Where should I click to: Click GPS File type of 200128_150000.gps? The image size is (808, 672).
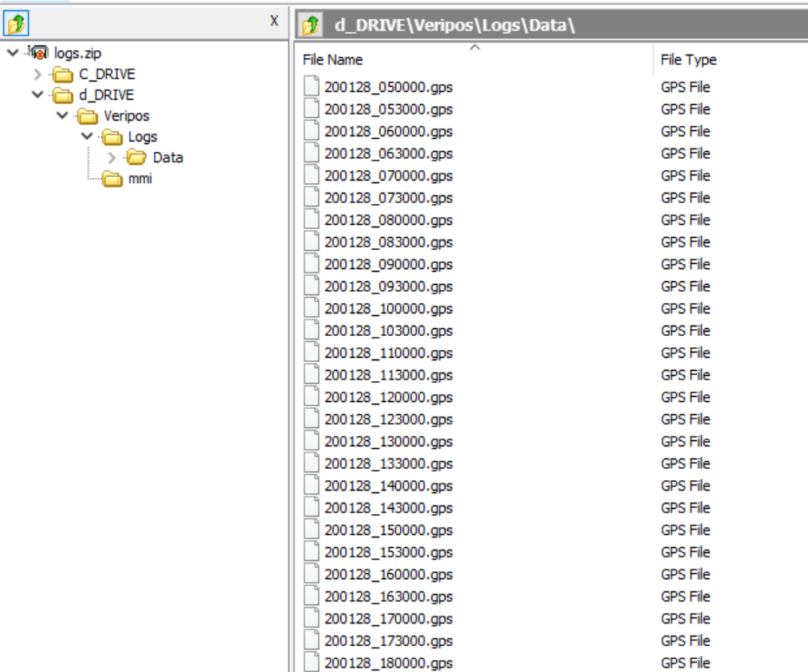(x=686, y=530)
